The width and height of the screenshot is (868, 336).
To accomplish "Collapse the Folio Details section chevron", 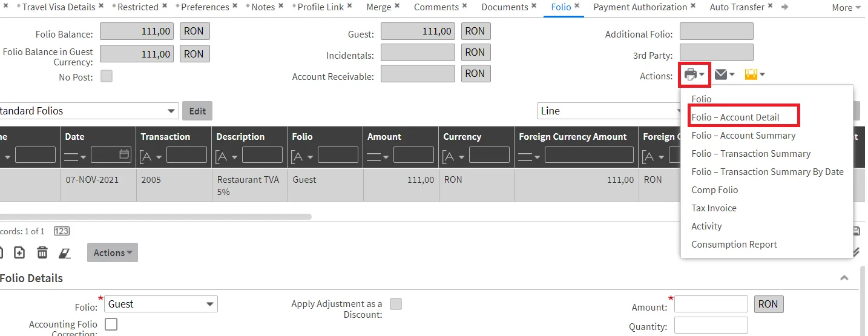I will (x=844, y=278).
